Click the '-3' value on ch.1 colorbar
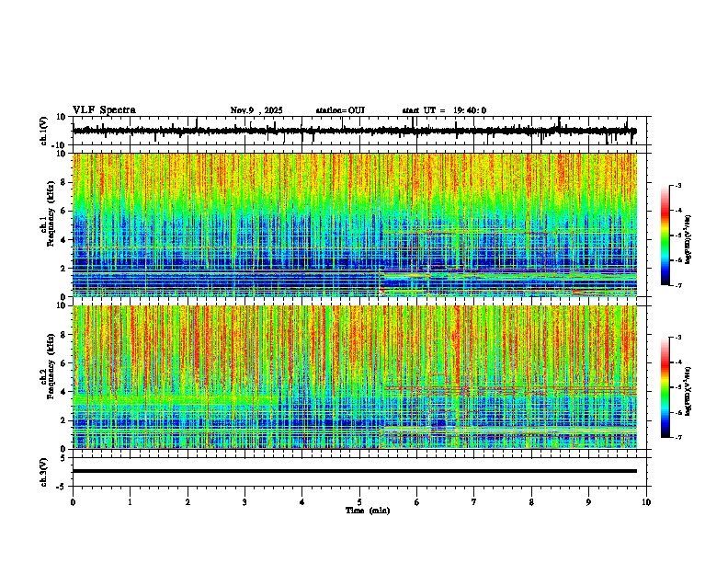 click(x=677, y=185)
